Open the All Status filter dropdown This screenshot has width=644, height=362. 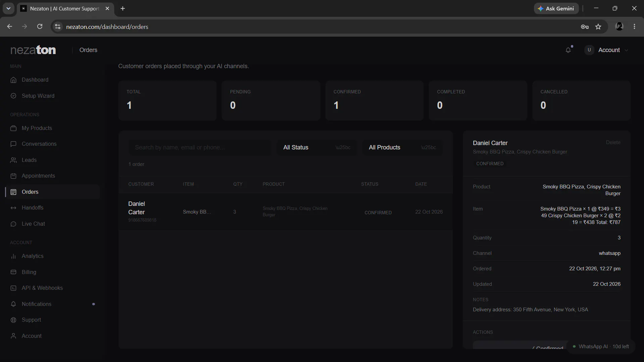click(x=317, y=147)
